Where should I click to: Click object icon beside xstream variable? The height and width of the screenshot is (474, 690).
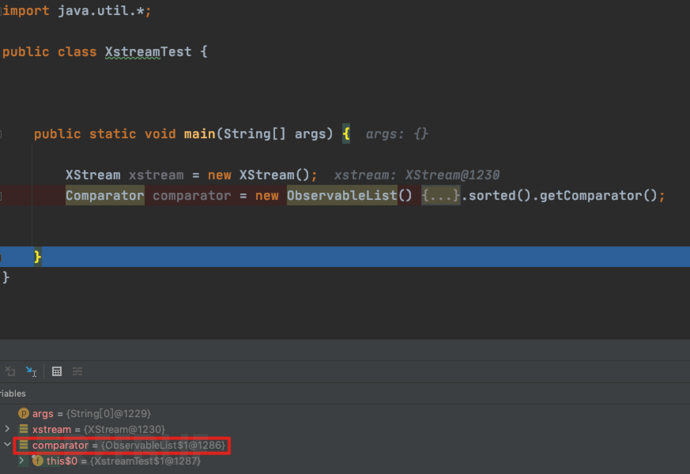pos(24,429)
